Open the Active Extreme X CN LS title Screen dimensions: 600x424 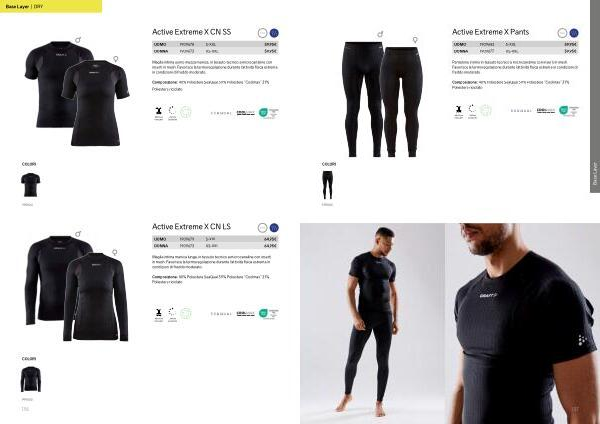click(x=191, y=227)
